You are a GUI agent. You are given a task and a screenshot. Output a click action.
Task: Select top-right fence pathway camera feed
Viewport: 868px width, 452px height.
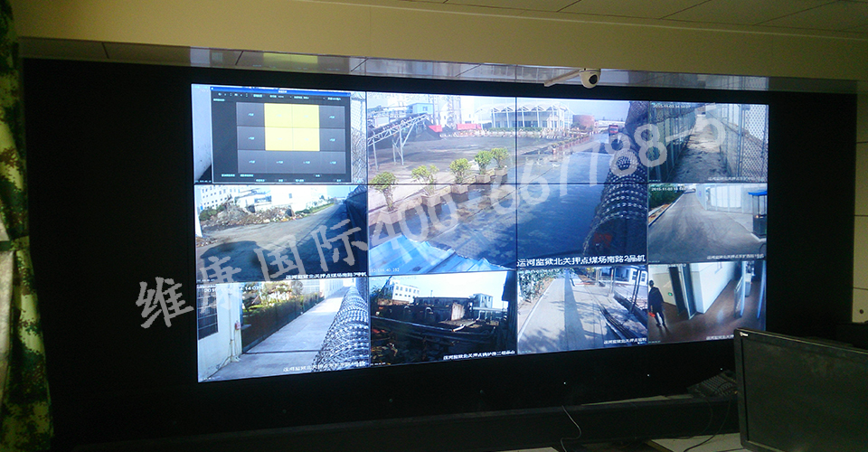705,140
